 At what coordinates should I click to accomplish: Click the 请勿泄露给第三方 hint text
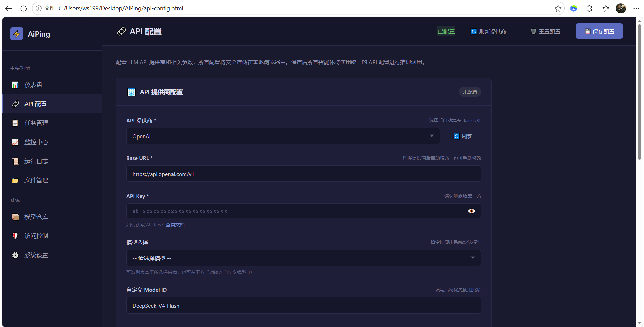(x=463, y=196)
